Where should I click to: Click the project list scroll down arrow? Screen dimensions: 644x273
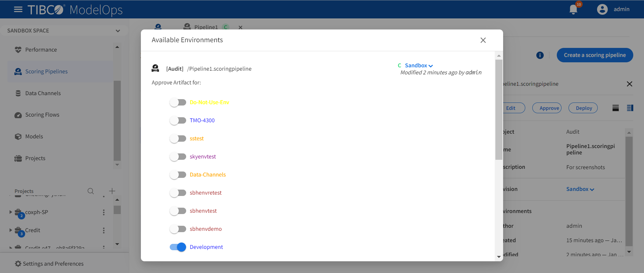(117, 244)
